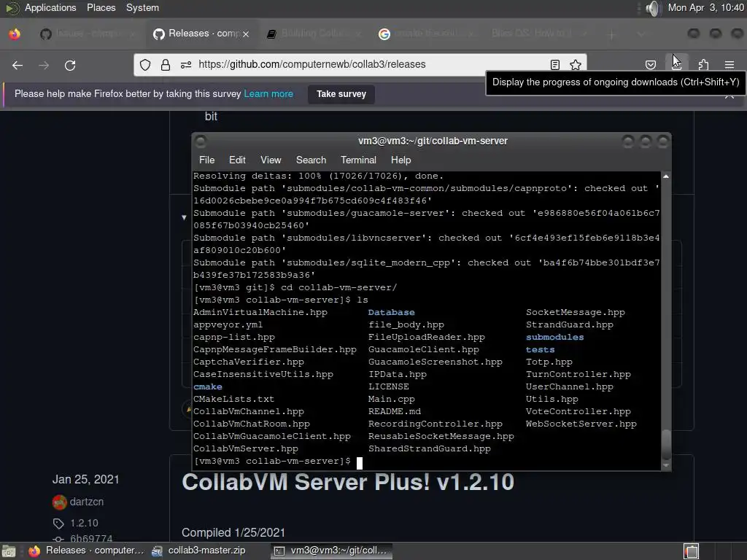
Task: Open the shield tracking protection icon
Action: [x=145, y=65]
